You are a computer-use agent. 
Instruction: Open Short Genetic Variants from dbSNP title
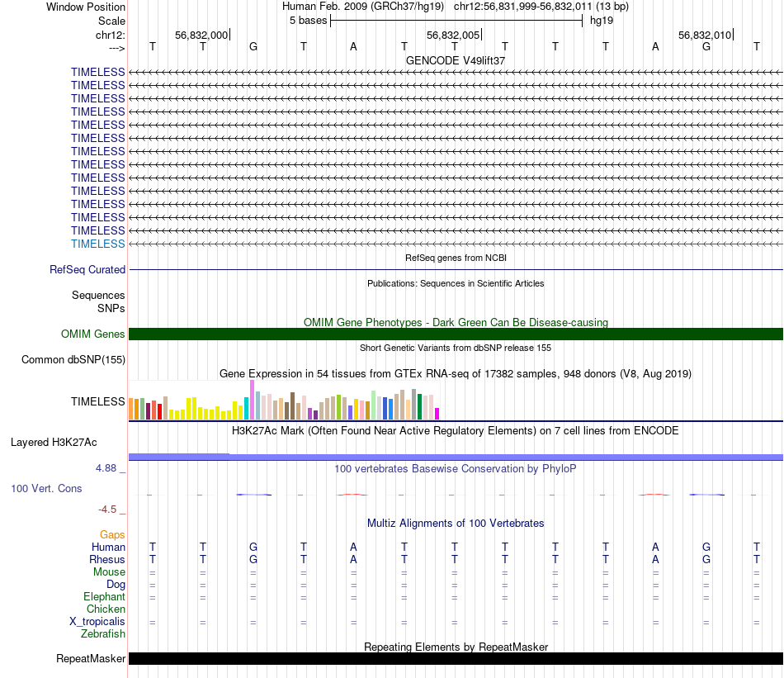click(x=456, y=348)
